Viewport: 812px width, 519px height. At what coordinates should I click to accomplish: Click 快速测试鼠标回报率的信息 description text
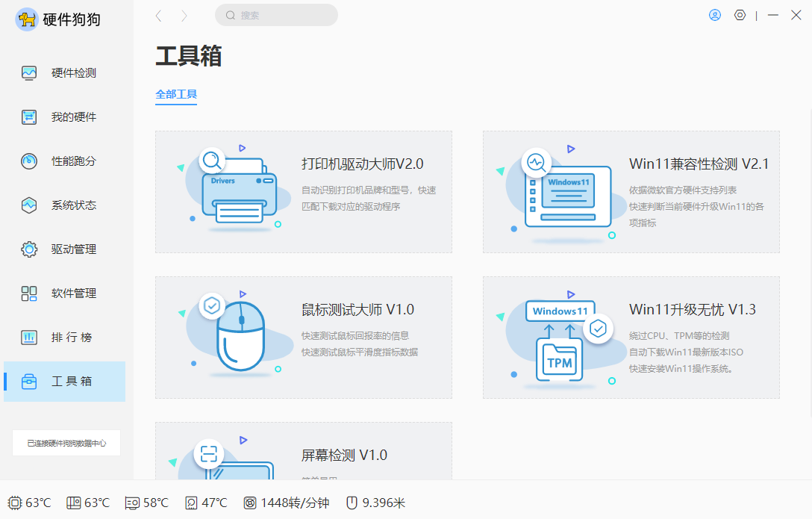355,335
